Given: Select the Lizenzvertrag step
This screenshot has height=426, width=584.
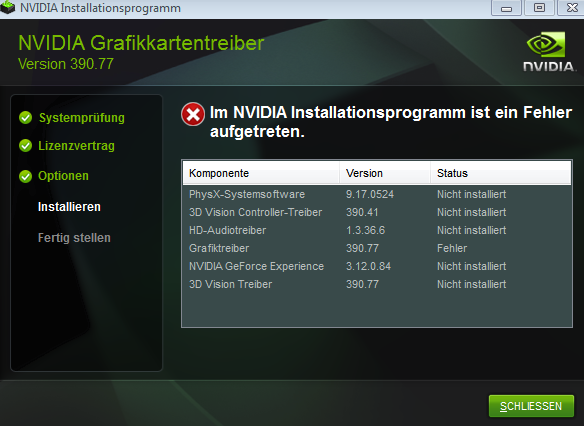Looking at the screenshot, I should coord(76,146).
